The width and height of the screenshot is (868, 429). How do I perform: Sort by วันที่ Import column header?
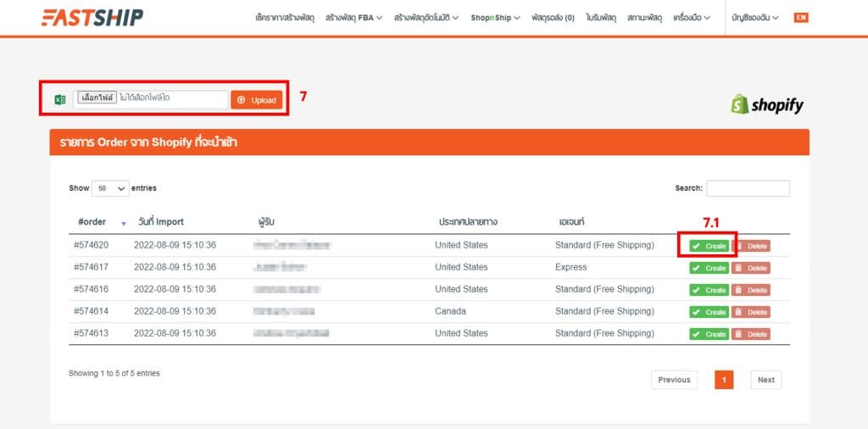160,222
